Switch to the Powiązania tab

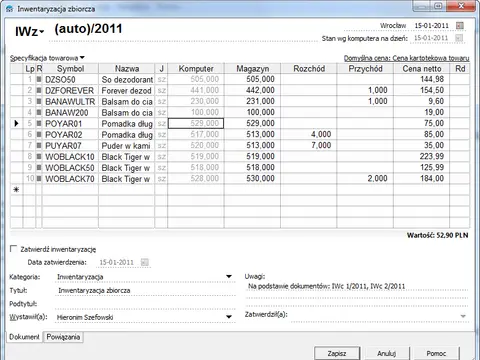pyautogui.click(x=63, y=337)
